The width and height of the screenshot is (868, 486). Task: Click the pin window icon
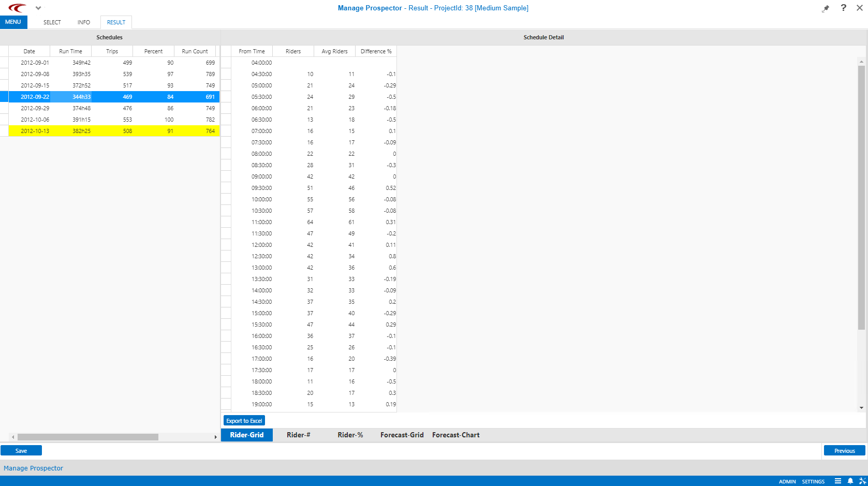(x=826, y=8)
